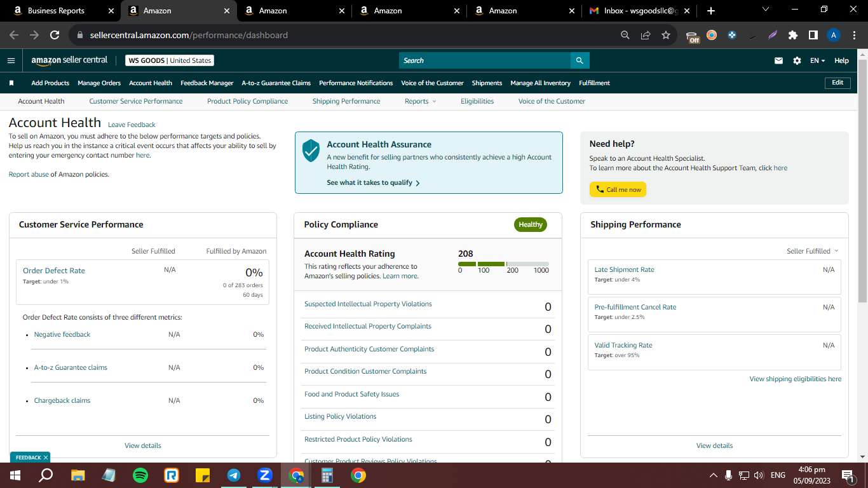This screenshot has height=488, width=868.
Task: Click the Account Health Assurance shield icon
Action: coord(311,151)
